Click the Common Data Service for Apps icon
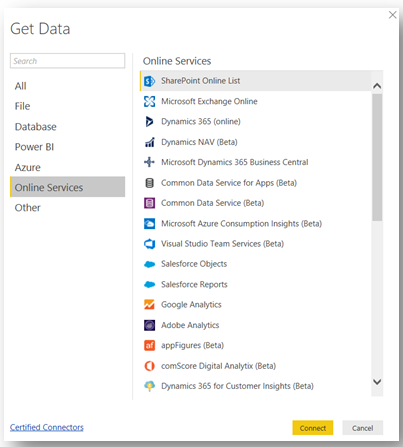Screen dimensions: 403x447 [x=149, y=183]
